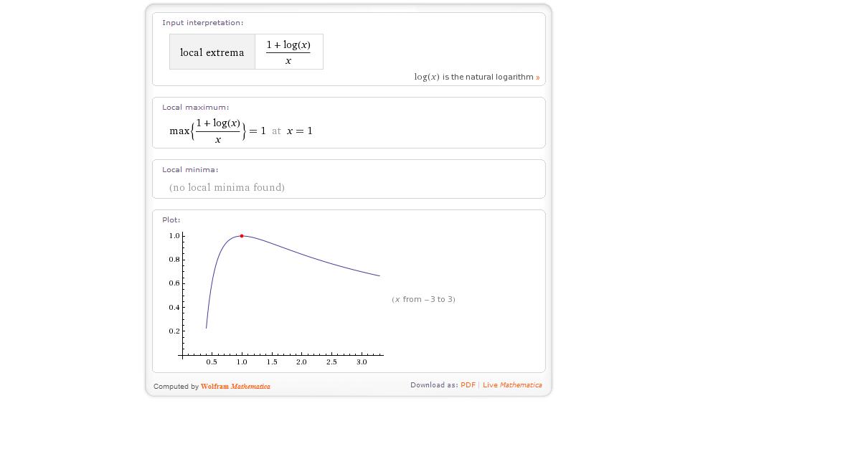Select the 'local extrema' cell
Screen dimensions: 868x472
click(x=212, y=52)
